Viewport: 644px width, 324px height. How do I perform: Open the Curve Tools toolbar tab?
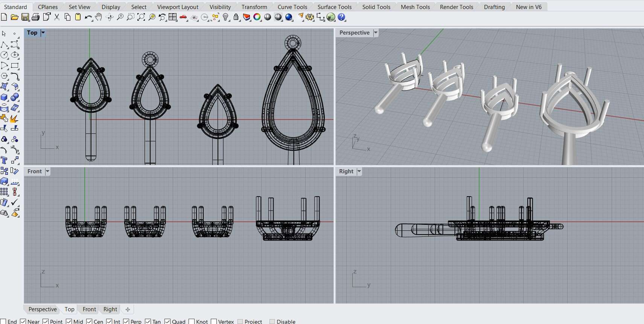click(292, 7)
